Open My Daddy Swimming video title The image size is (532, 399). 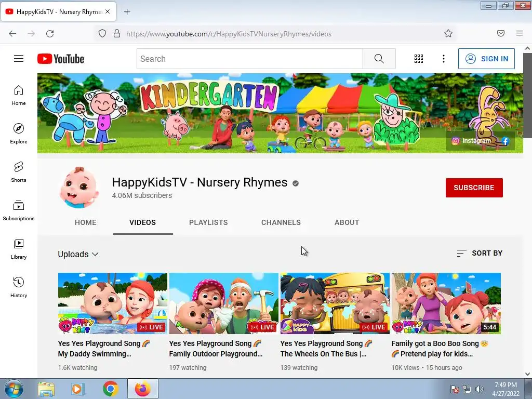tap(104, 349)
